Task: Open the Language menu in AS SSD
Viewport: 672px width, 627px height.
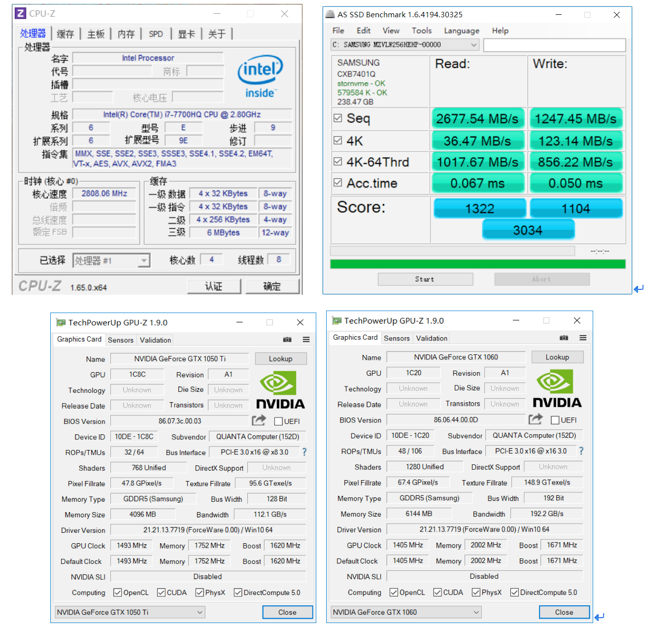Action: coord(462,31)
